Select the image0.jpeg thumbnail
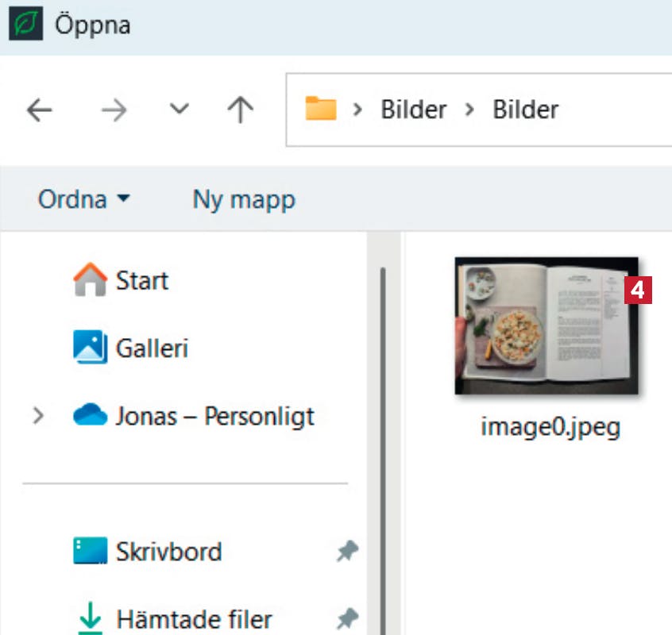Viewport: 672px width, 635px height. point(547,325)
